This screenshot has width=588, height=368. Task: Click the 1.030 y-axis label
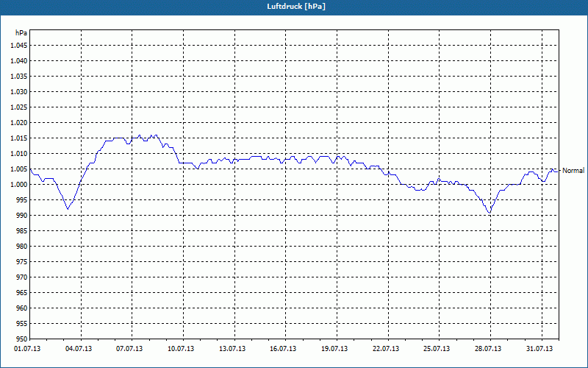19,91
